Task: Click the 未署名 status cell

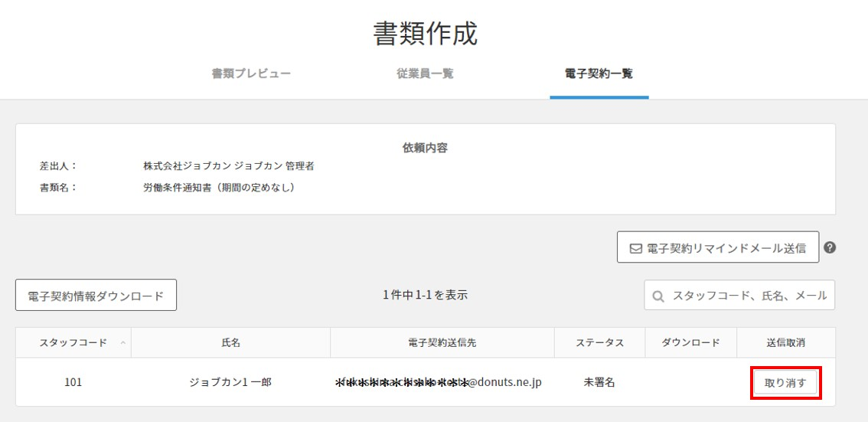Action: click(599, 382)
